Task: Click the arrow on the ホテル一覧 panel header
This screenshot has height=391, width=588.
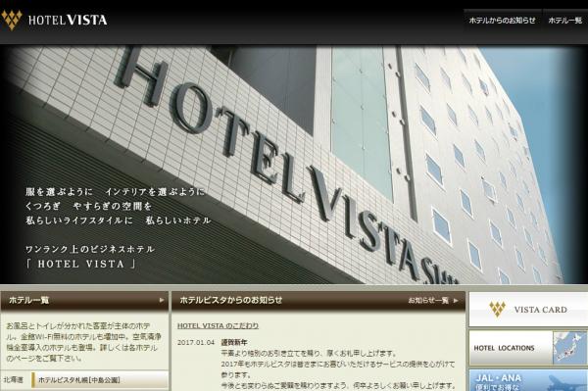Action: tap(162, 300)
